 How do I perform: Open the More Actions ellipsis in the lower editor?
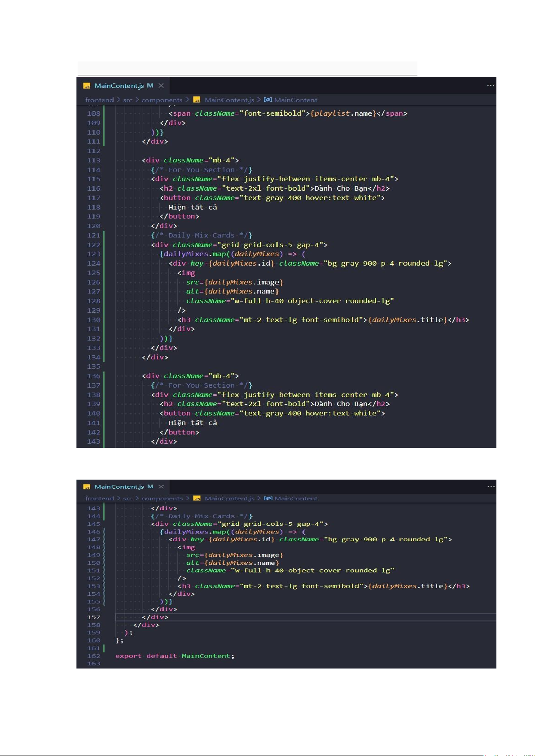tap(491, 487)
